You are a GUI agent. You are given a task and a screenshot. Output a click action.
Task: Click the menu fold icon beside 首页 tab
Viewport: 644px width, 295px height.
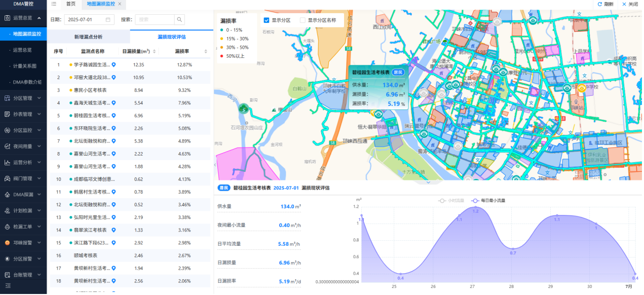pos(54,4)
